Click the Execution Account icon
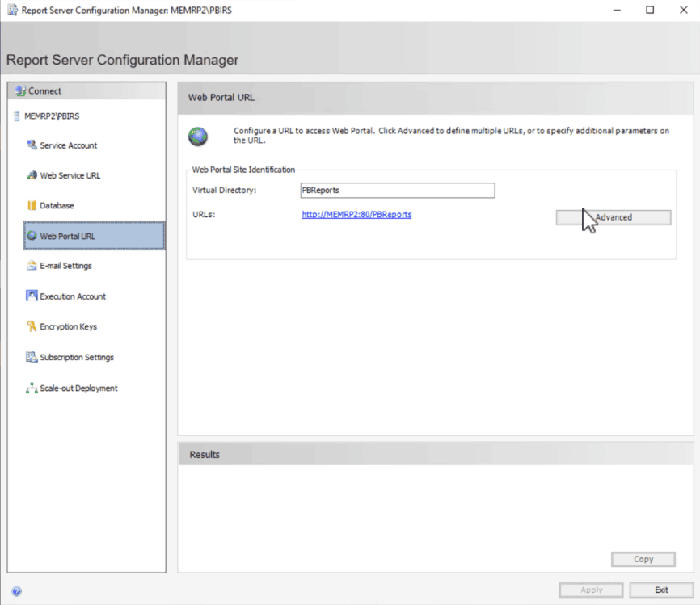The width and height of the screenshot is (700, 605). coord(32,296)
